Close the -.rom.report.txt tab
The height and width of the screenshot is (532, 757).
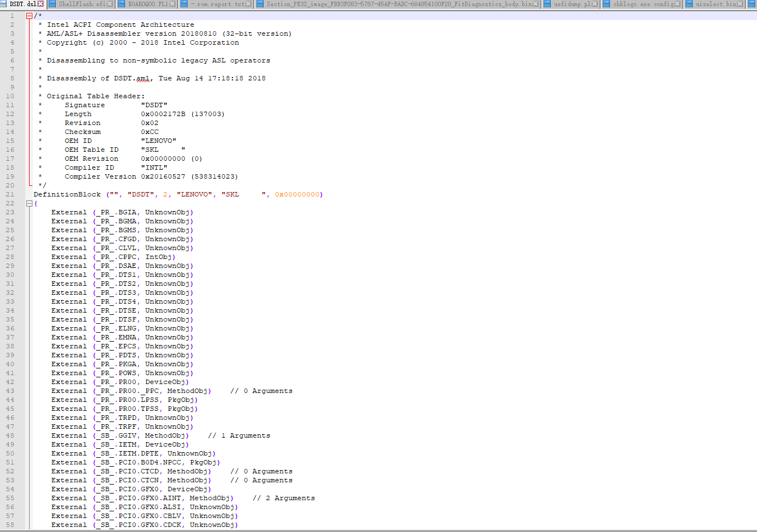(x=249, y=4)
